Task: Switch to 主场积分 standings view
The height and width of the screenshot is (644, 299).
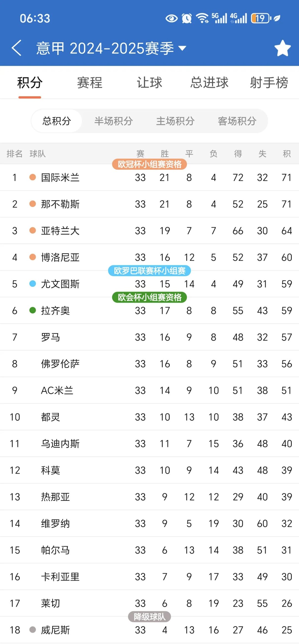Action: click(176, 121)
